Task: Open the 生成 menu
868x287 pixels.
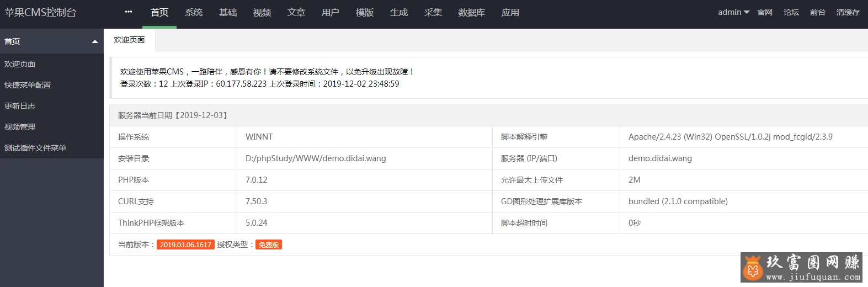Action: (399, 12)
